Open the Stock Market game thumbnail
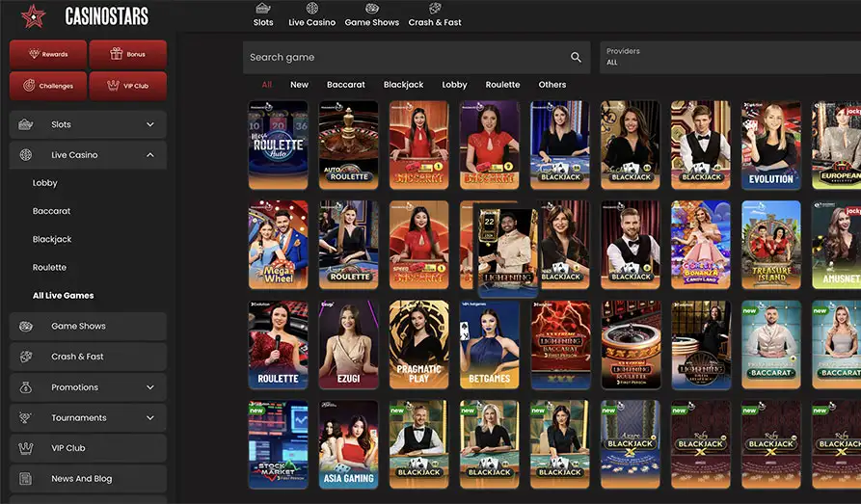 [278, 444]
